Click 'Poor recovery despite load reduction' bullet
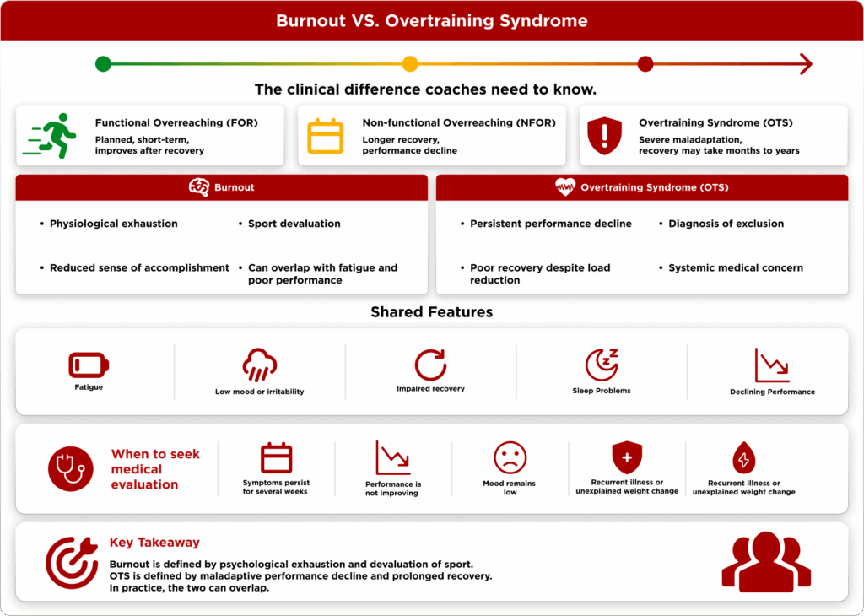Screen dimensions: 864x616 coord(540,274)
